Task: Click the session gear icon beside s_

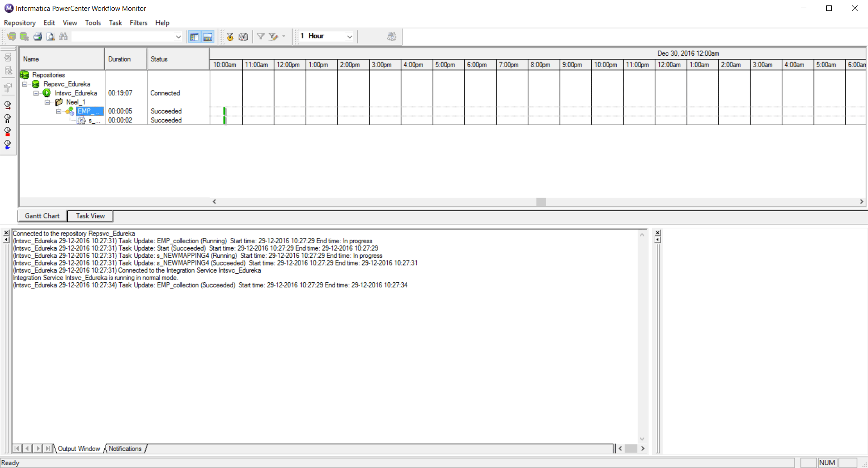Action: (81, 120)
